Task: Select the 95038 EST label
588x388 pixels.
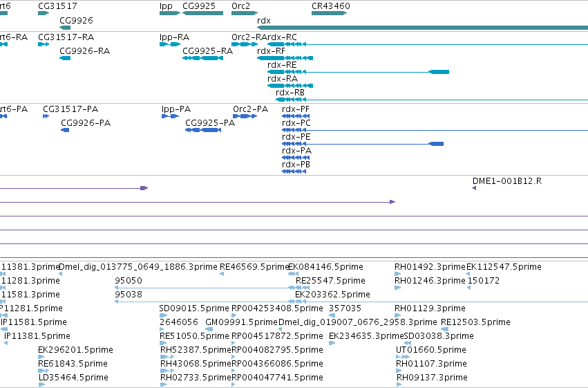Action: (x=129, y=295)
